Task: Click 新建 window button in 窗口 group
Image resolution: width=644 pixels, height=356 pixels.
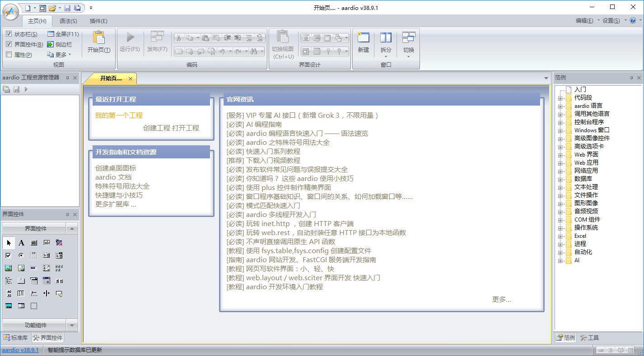Action: (364, 43)
